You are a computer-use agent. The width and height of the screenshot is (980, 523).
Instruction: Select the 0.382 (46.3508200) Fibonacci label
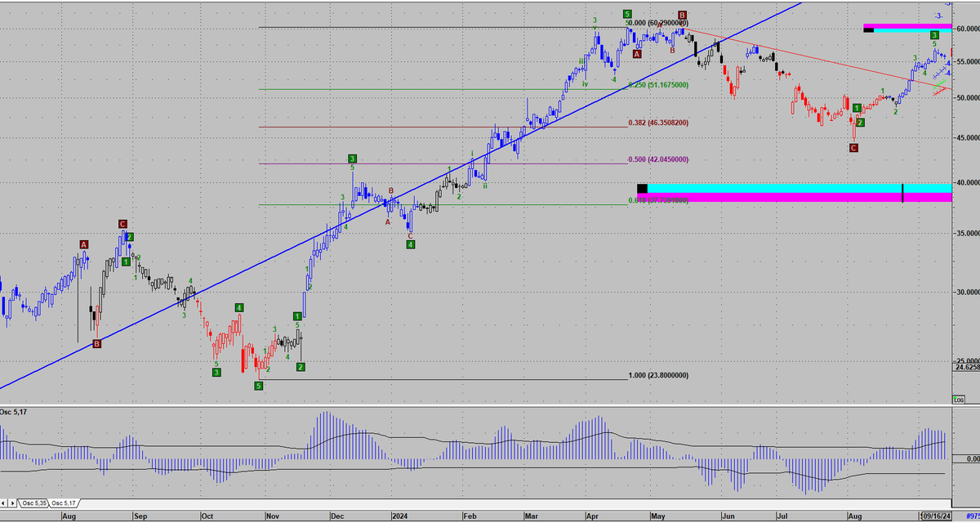coord(660,123)
